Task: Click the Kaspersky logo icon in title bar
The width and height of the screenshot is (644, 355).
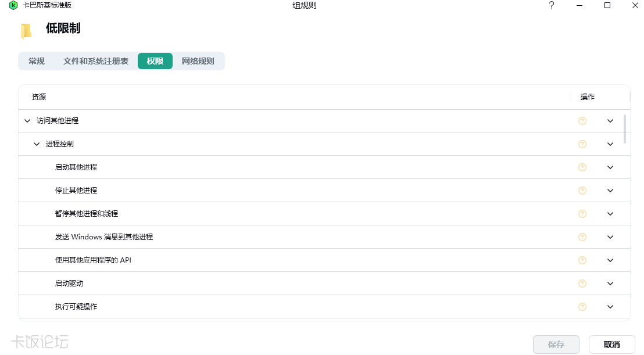Action: point(13,5)
